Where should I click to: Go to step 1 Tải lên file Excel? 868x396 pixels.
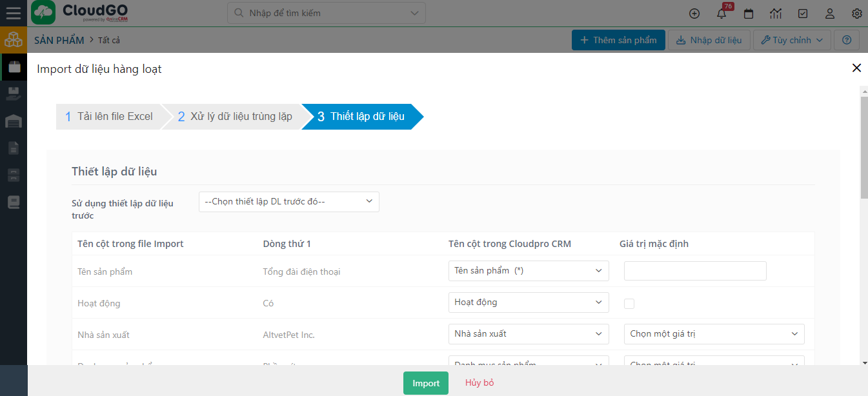tap(108, 117)
